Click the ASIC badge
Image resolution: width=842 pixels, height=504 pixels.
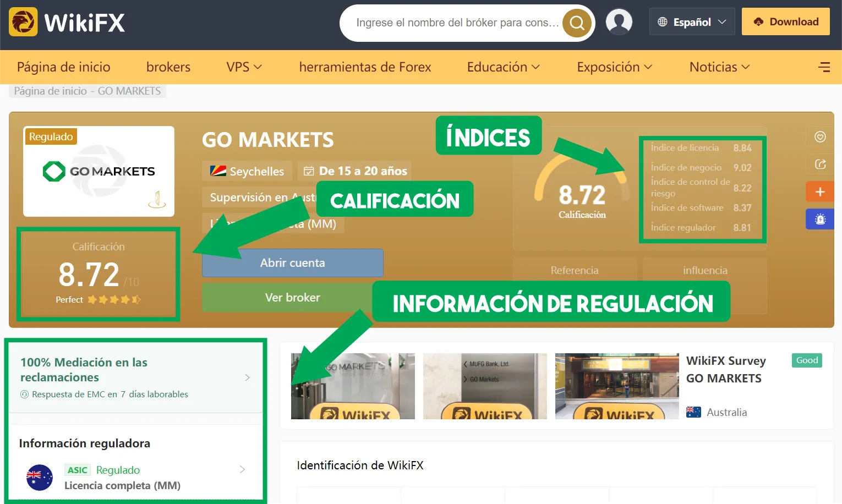[x=78, y=470]
